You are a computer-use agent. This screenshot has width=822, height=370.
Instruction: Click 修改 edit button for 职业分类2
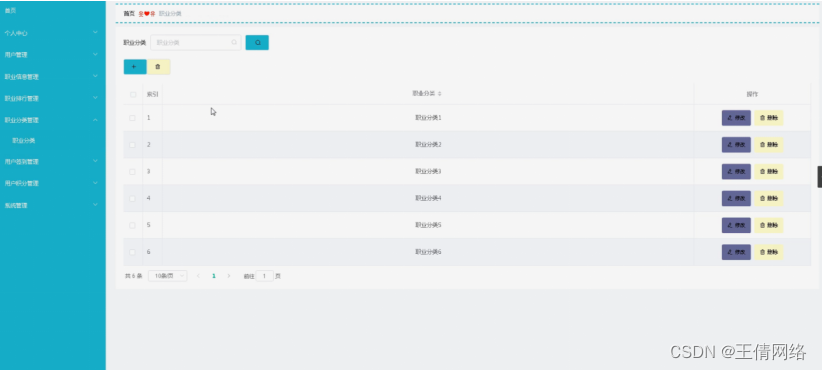coord(736,145)
